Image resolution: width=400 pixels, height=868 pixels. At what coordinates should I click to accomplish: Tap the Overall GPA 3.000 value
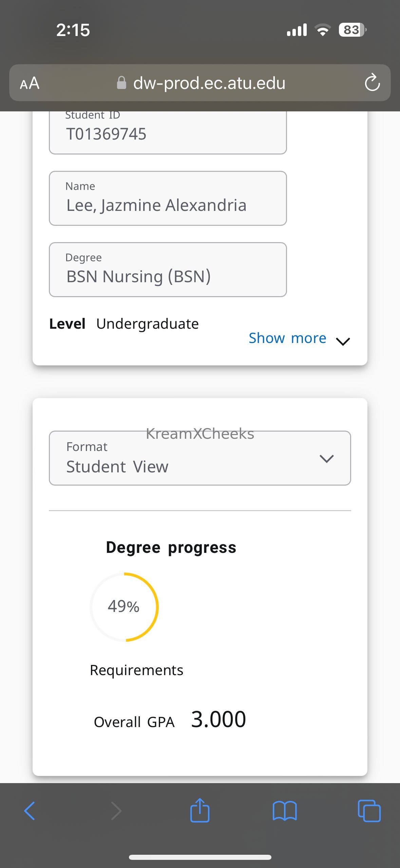point(218,719)
